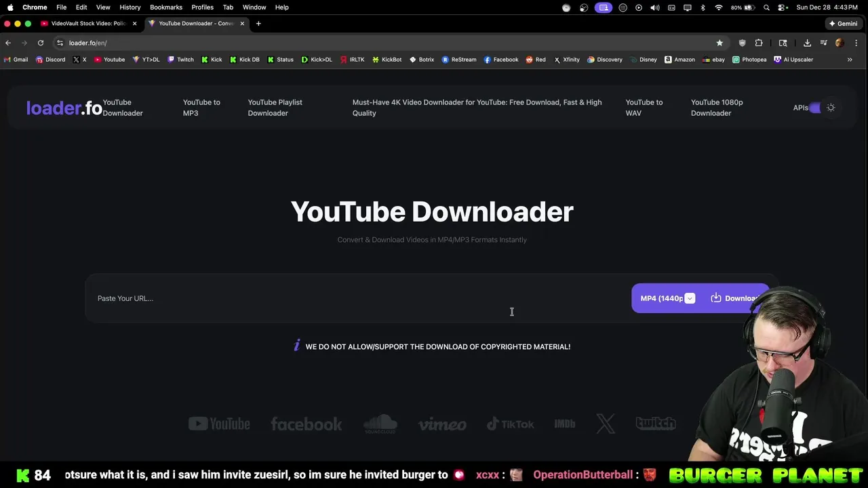868x488 pixels.
Task: Open site information icon in address bar
Action: click(60, 43)
